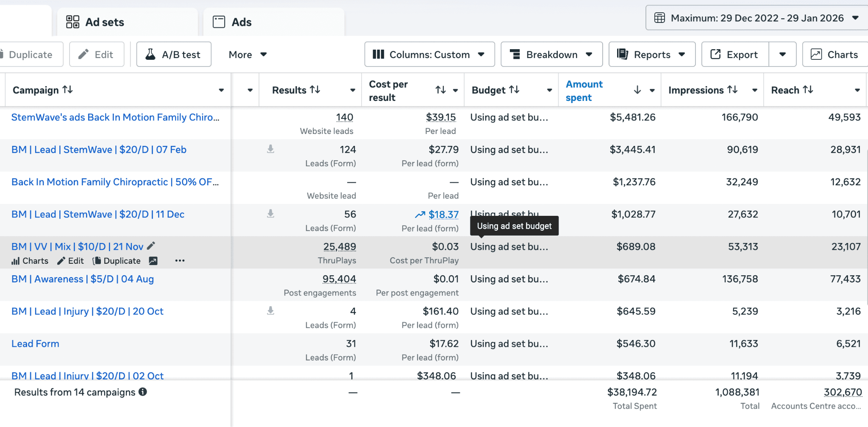The width and height of the screenshot is (868, 427).
Task: Download leads for 11 Dec campaign
Action: [270, 213]
